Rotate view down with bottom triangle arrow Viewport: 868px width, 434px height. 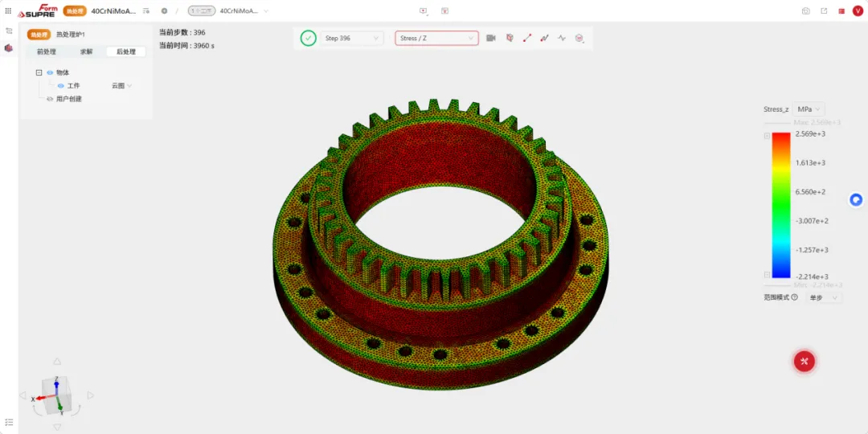57,428
